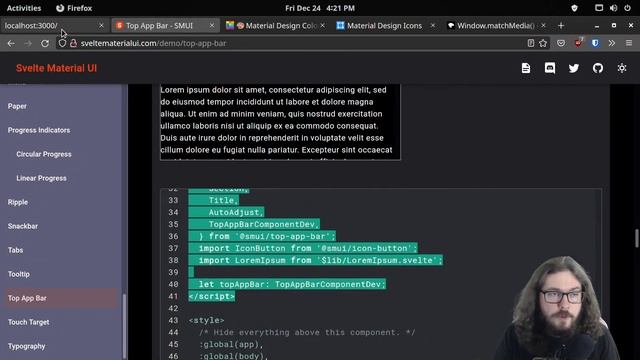
Task: Open the Twitter icon in site header
Action: coord(574,68)
